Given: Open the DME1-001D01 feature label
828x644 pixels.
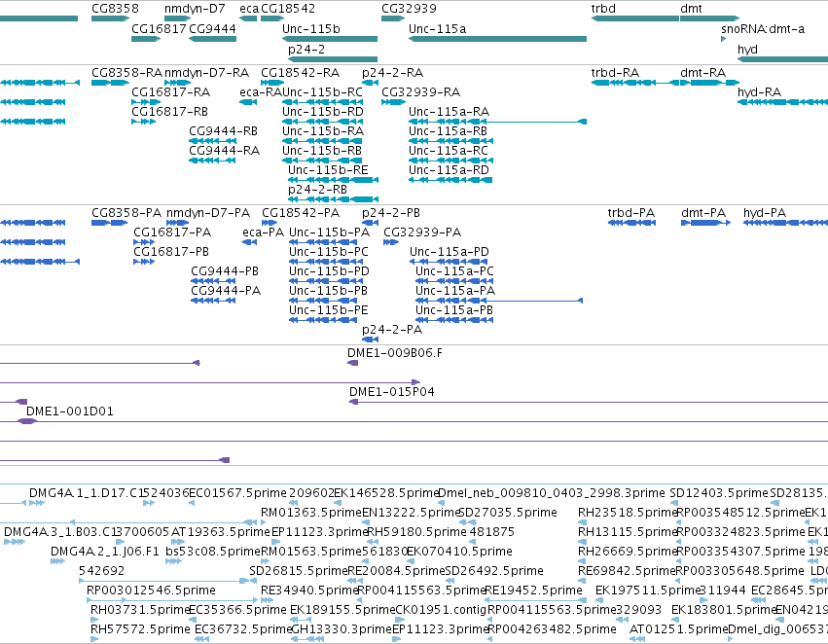Looking at the screenshot, I should click(70, 411).
